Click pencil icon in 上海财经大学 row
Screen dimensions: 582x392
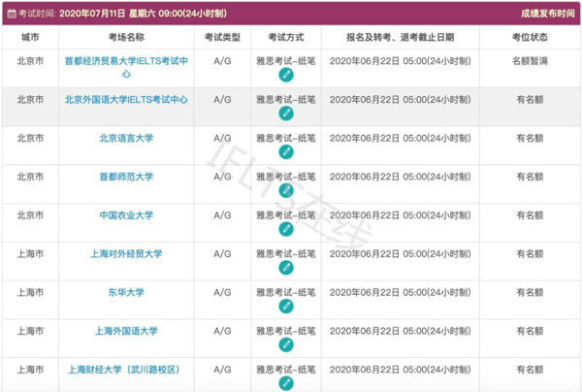click(x=286, y=384)
